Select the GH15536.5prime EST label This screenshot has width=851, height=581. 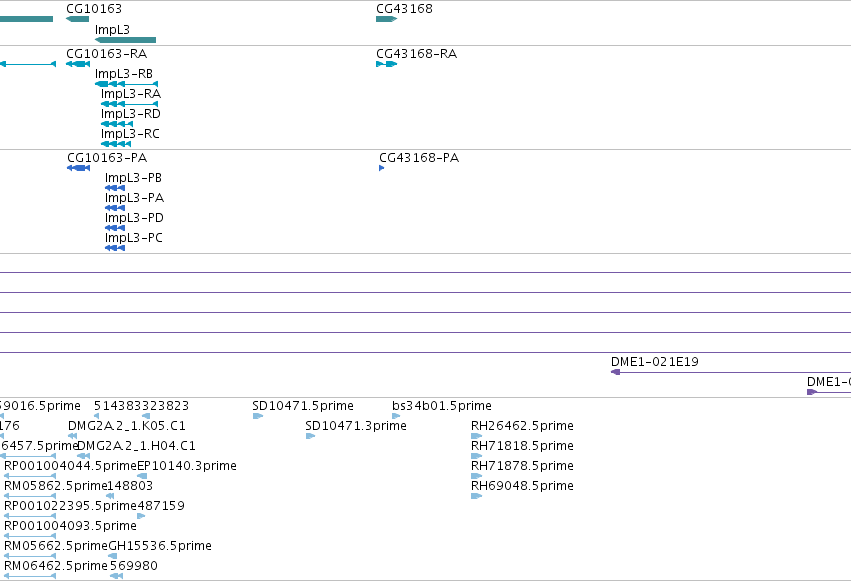160,546
